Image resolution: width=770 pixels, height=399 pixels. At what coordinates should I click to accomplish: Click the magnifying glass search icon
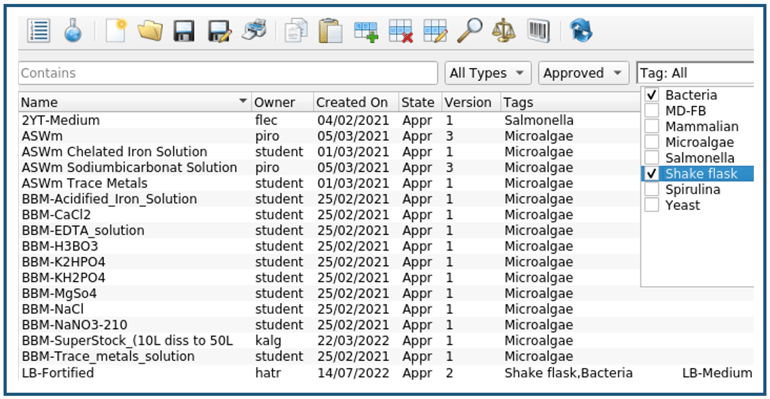470,31
